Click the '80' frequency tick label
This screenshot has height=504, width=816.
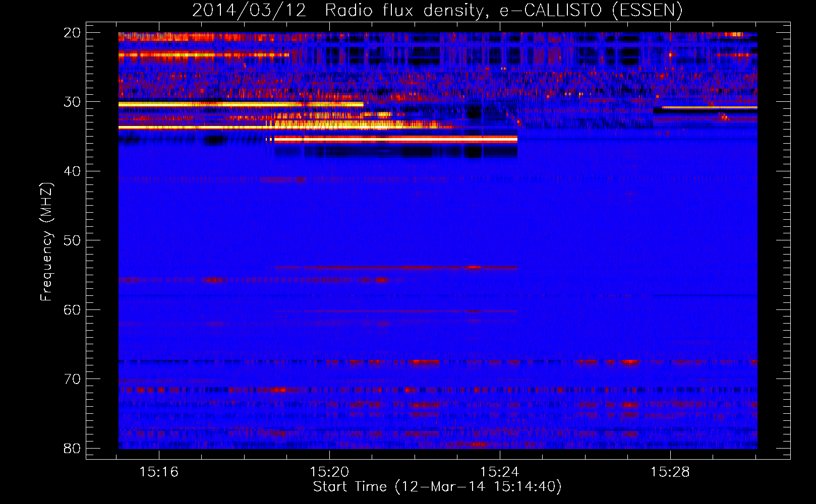tap(72, 448)
